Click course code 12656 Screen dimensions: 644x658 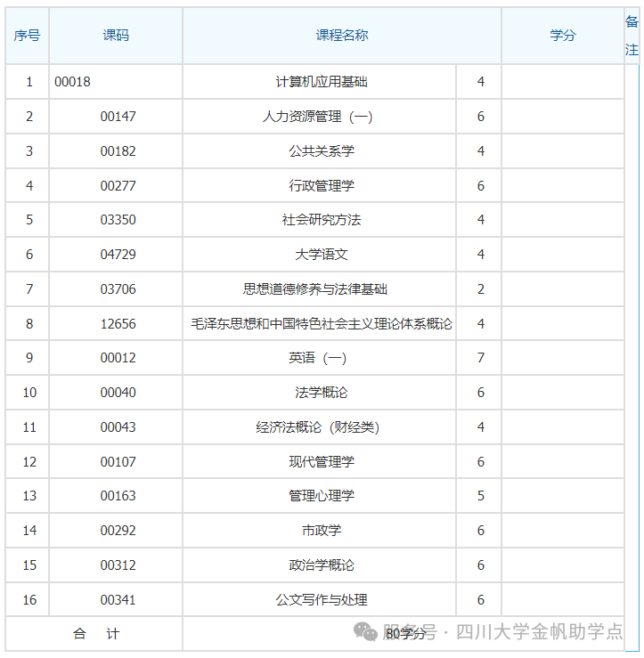coord(118,324)
